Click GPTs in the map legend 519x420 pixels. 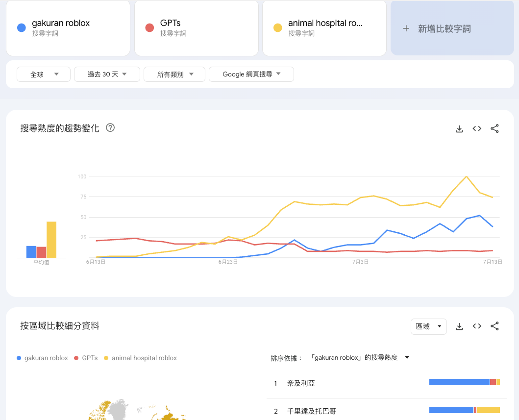point(86,358)
